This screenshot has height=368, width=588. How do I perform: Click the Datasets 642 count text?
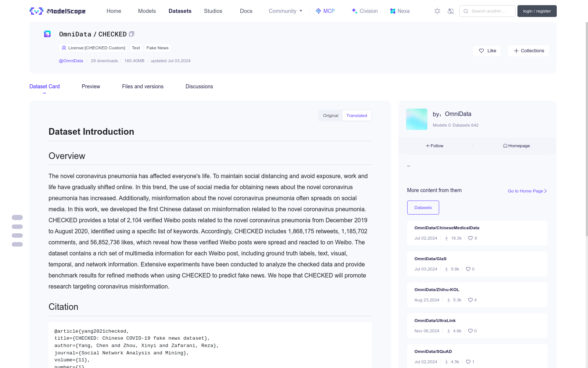466,125
